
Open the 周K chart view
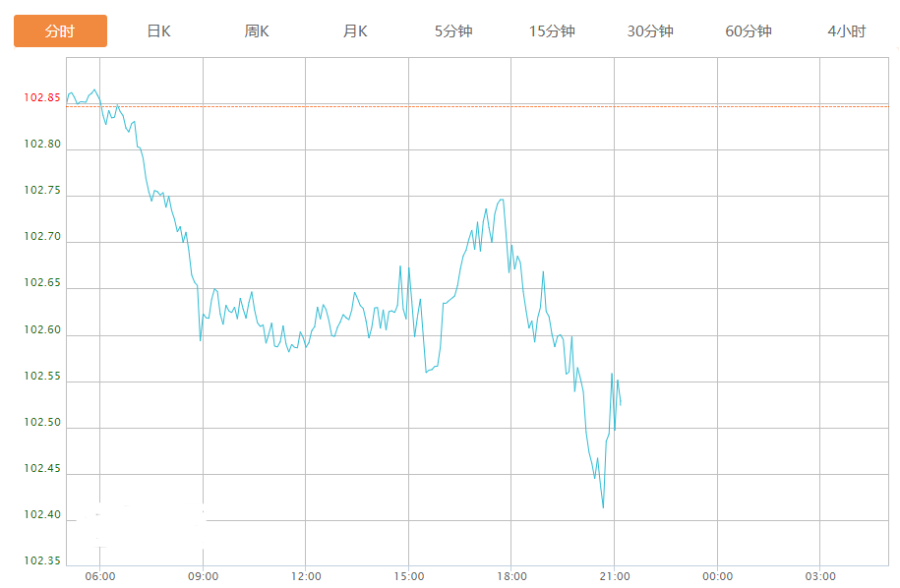tap(257, 31)
